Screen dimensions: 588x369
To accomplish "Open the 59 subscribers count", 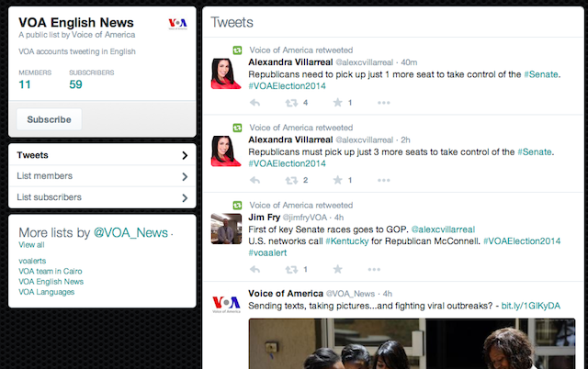I will [x=75, y=84].
